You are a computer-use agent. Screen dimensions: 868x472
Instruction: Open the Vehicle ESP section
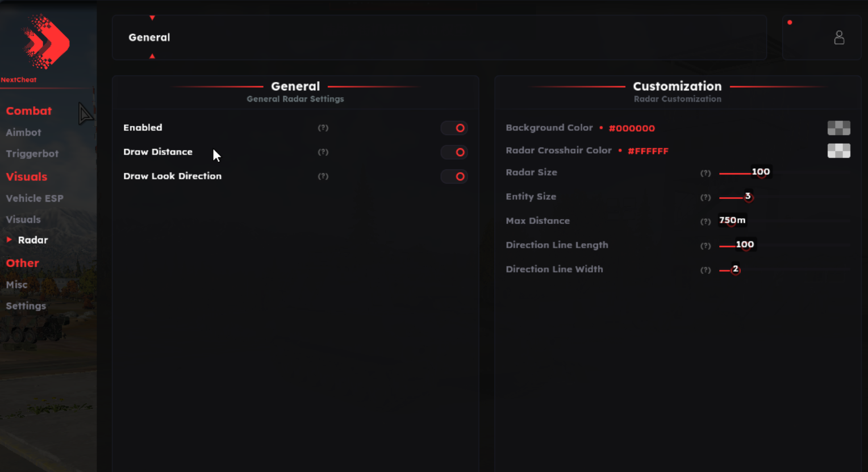click(35, 198)
